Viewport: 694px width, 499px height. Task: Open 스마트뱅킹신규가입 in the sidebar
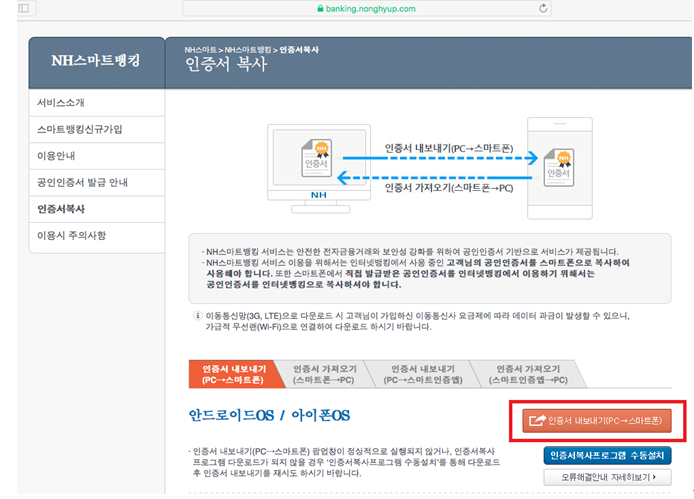pyautogui.click(x=97, y=129)
